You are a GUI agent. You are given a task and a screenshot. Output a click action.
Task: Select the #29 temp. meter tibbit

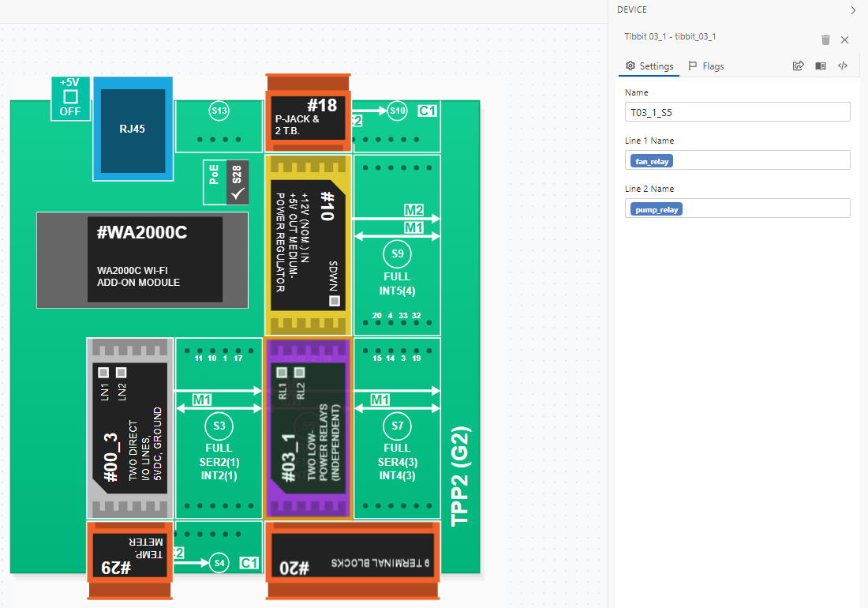(x=130, y=561)
